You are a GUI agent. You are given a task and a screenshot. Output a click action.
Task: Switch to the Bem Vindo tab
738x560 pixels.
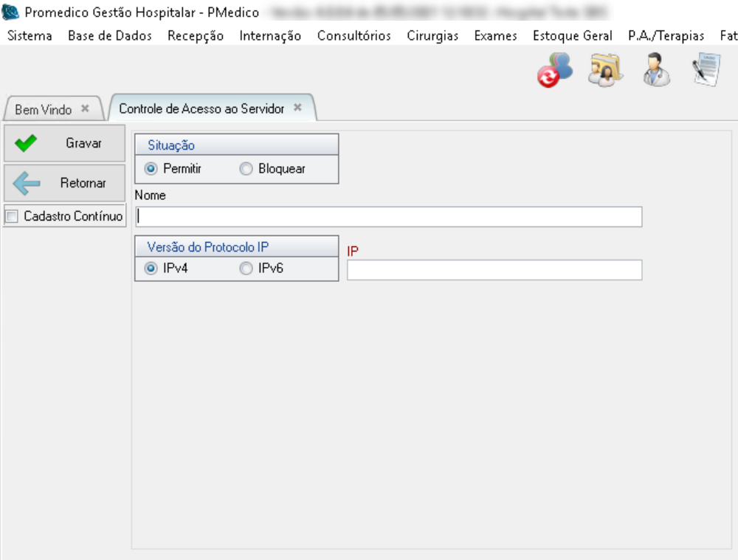point(43,109)
